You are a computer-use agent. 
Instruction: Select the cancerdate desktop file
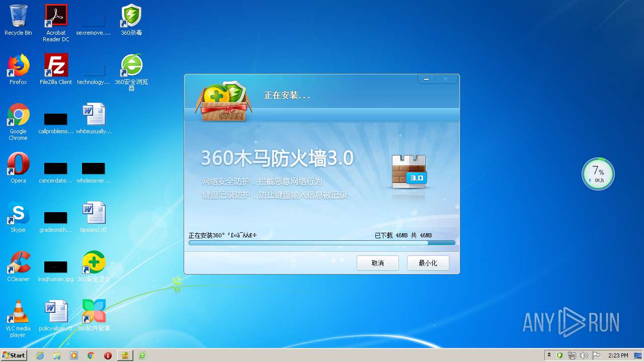point(56,172)
